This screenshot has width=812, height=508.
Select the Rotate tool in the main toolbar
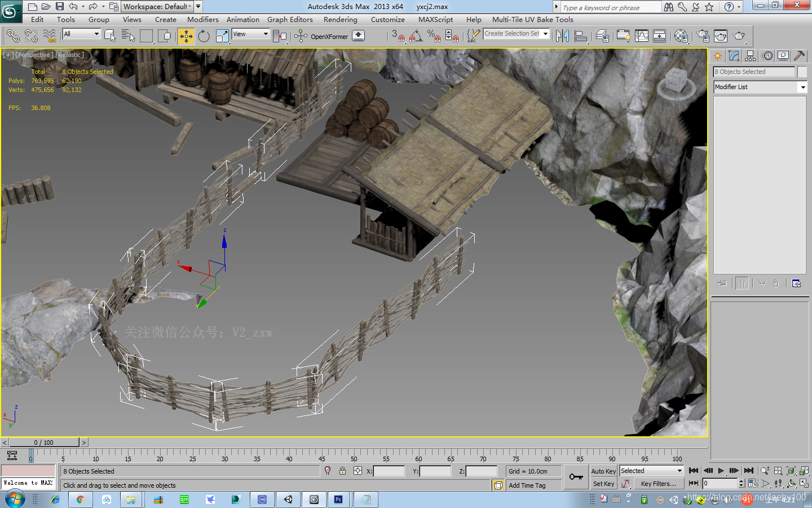(204, 37)
